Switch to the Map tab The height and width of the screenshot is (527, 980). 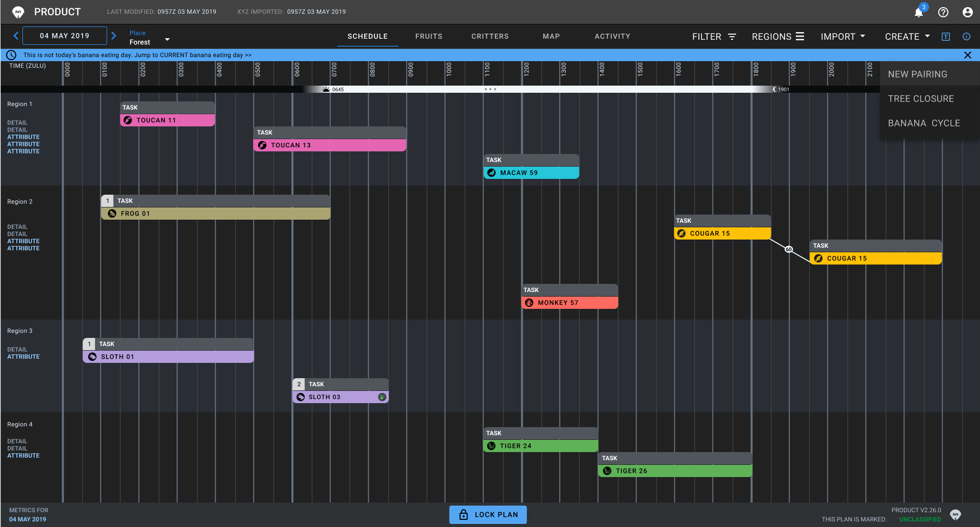[551, 36]
